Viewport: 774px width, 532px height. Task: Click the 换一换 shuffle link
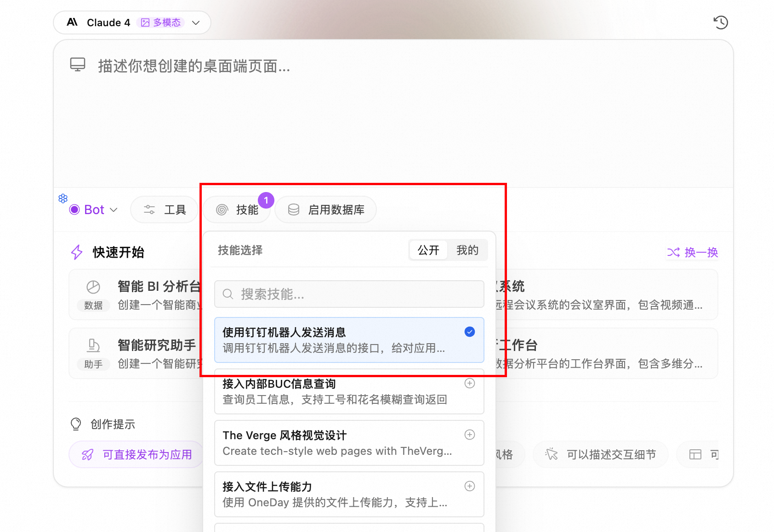pyautogui.click(x=693, y=252)
